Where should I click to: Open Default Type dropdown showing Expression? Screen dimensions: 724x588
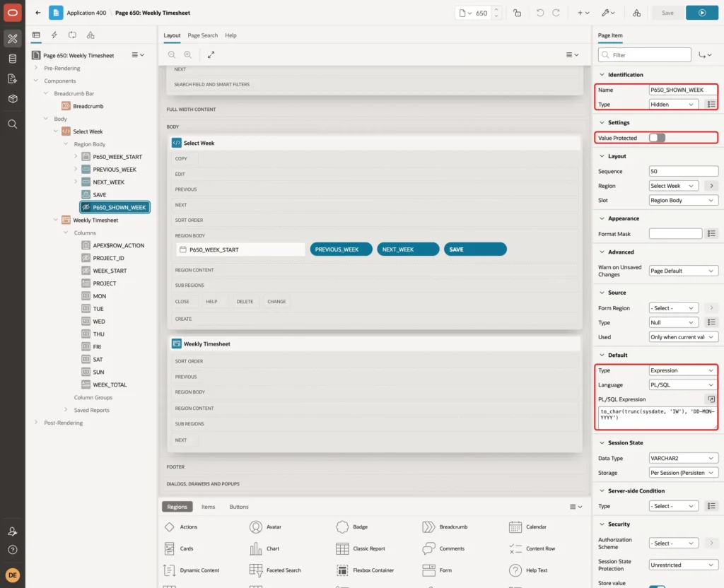coord(684,370)
